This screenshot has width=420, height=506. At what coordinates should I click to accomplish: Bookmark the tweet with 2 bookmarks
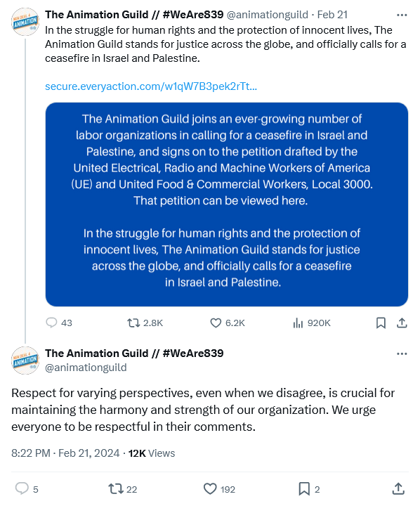click(309, 489)
